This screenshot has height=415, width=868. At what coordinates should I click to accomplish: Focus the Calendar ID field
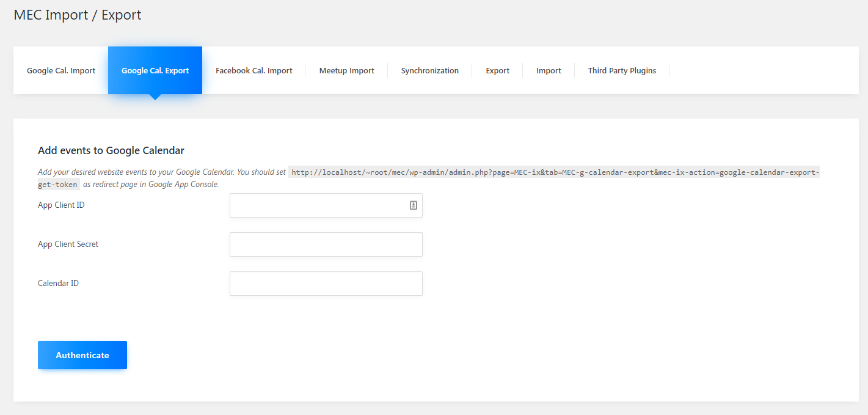(326, 284)
